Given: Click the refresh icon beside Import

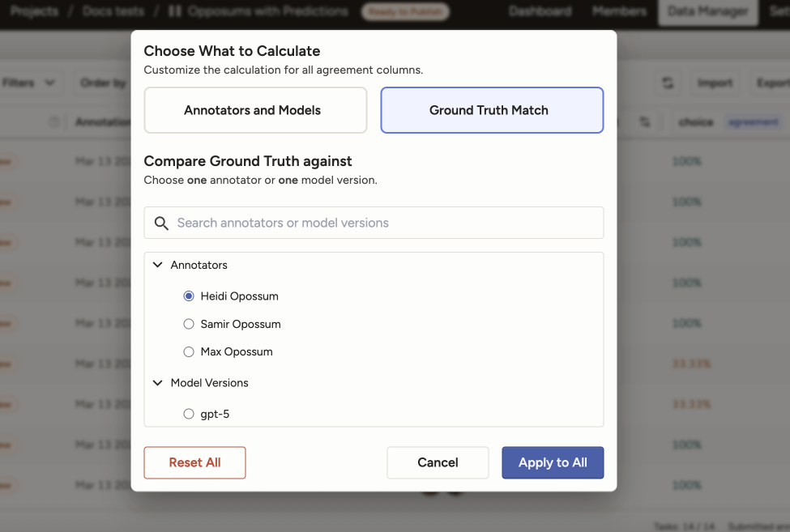Looking at the screenshot, I should (668, 83).
